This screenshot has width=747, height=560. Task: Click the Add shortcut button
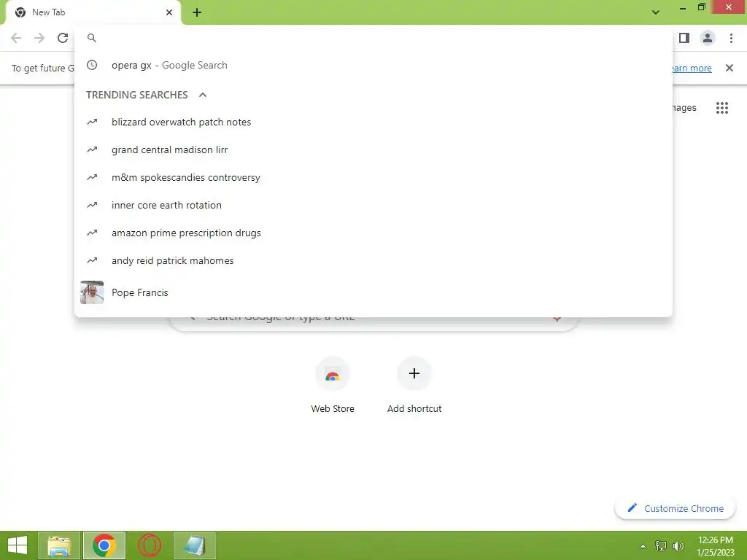(414, 385)
